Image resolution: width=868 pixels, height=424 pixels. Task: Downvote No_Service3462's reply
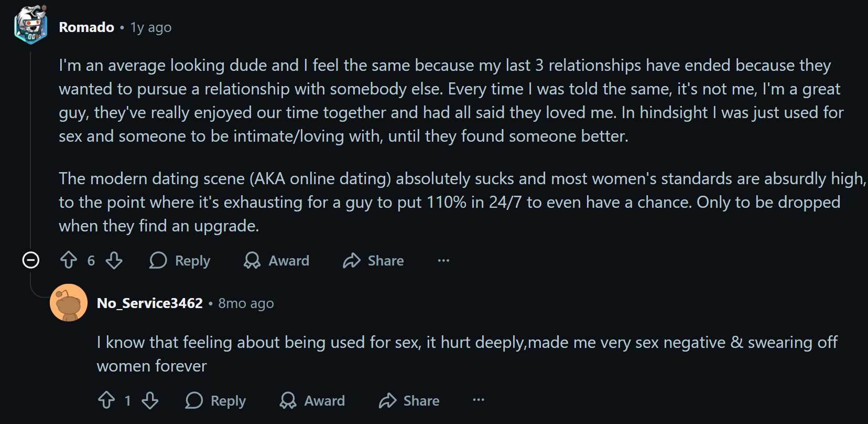[150, 400]
